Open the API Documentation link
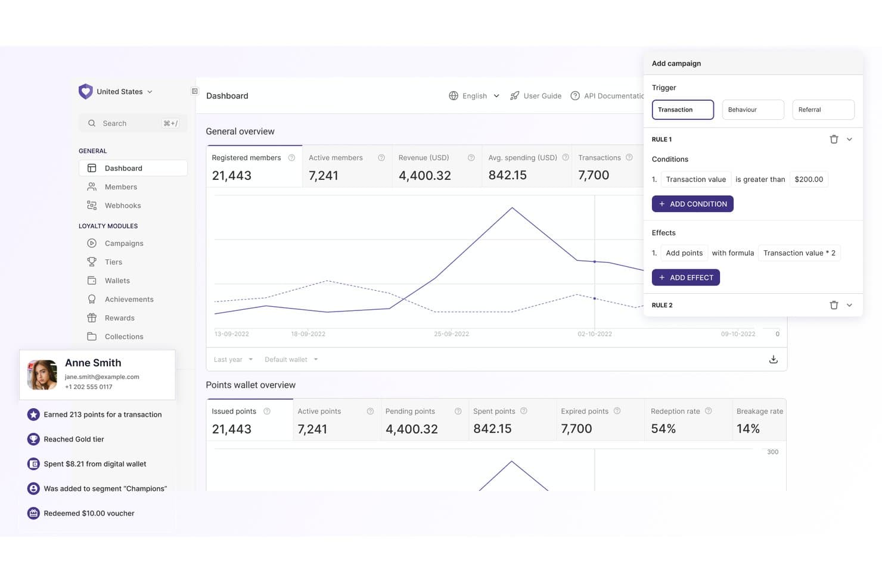The image size is (882, 588). (607, 96)
